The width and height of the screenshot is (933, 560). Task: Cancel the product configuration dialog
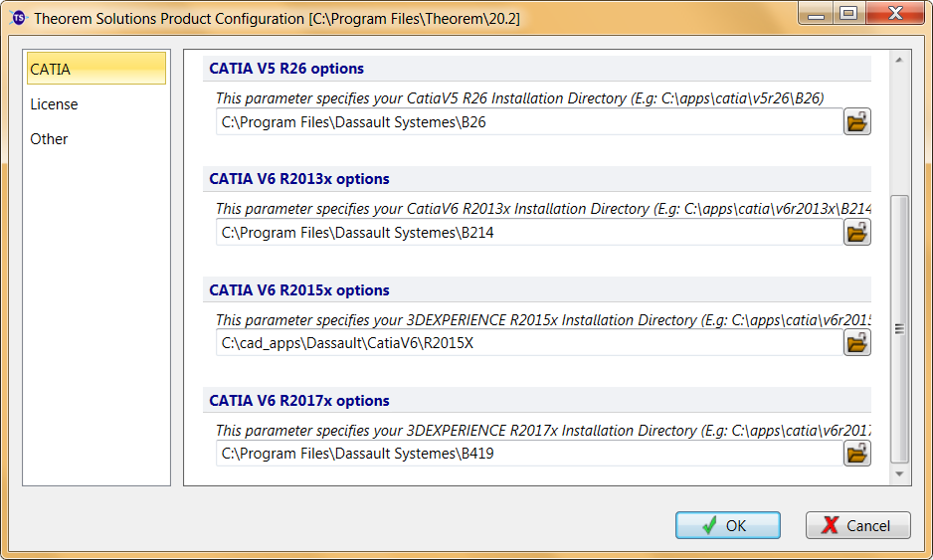click(858, 525)
